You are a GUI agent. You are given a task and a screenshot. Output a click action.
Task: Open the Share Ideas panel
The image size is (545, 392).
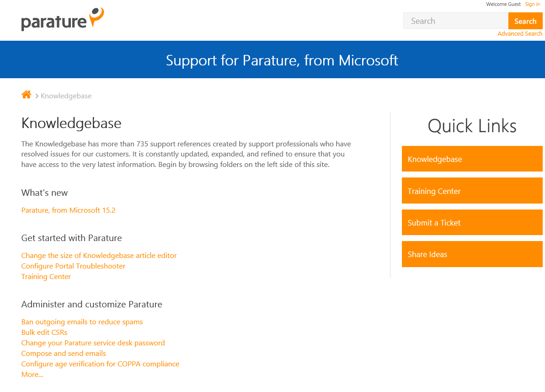(x=472, y=254)
